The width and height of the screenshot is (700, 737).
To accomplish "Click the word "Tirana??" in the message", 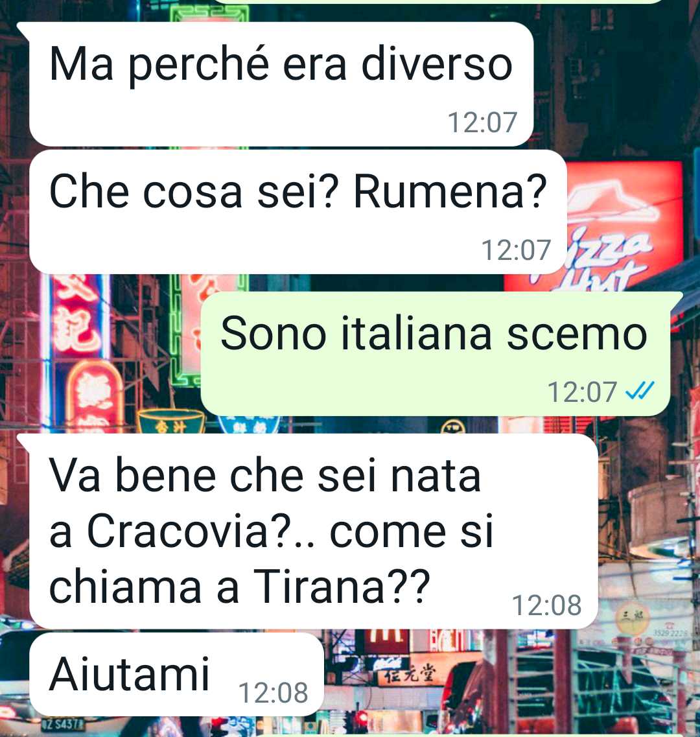I will 342,586.
